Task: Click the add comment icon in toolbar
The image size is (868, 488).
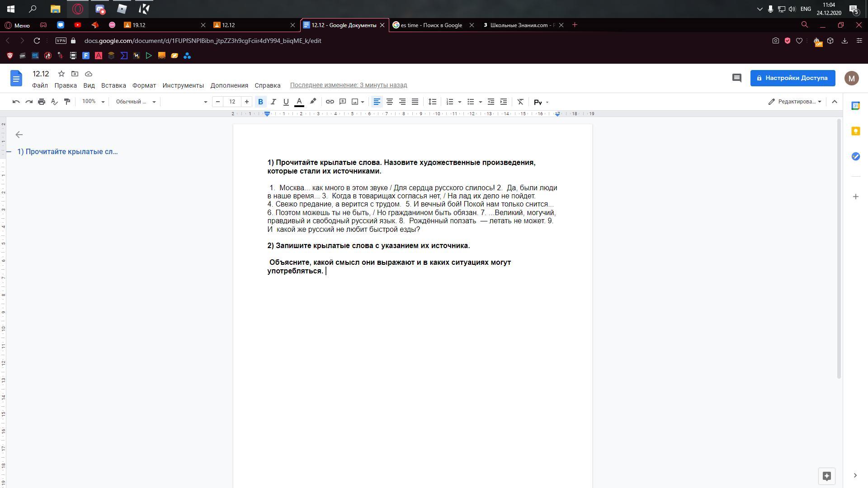Action: tap(343, 102)
